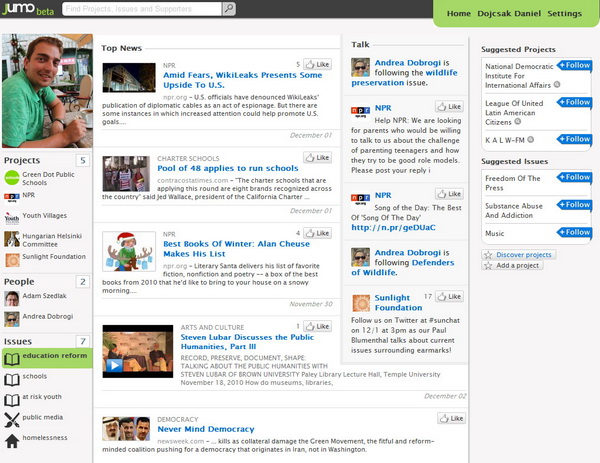This screenshot has width=600, height=463.
Task: Click info icon after Latin American Citizens
Action: coord(518,122)
